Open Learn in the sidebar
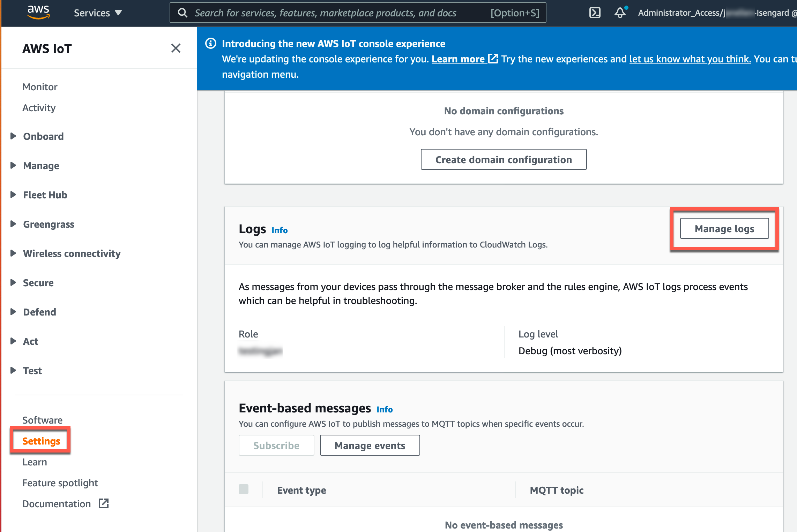Viewport: 797px width, 532px height. click(35, 462)
